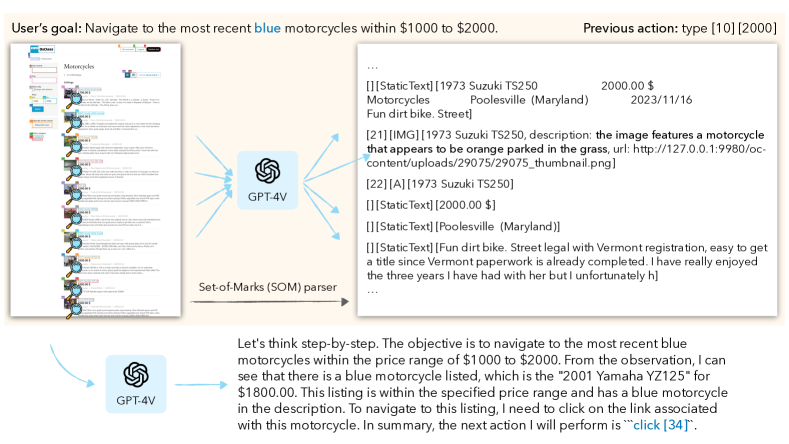Click the keyword search input field
The width and height of the screenshot is (789, 444).
pos(44,70)
